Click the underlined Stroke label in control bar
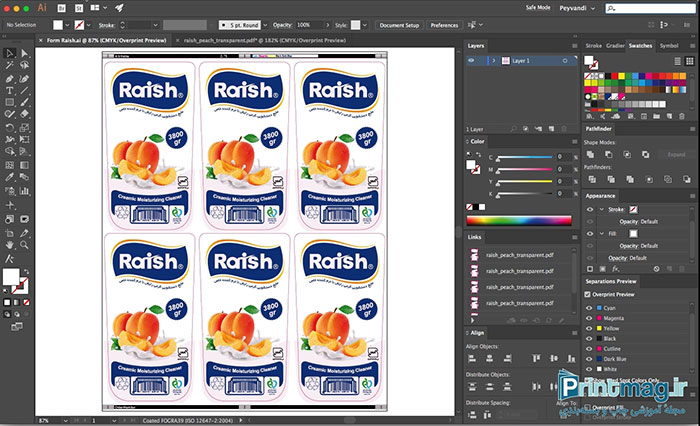Screen dimensions: 700x426 106,25
